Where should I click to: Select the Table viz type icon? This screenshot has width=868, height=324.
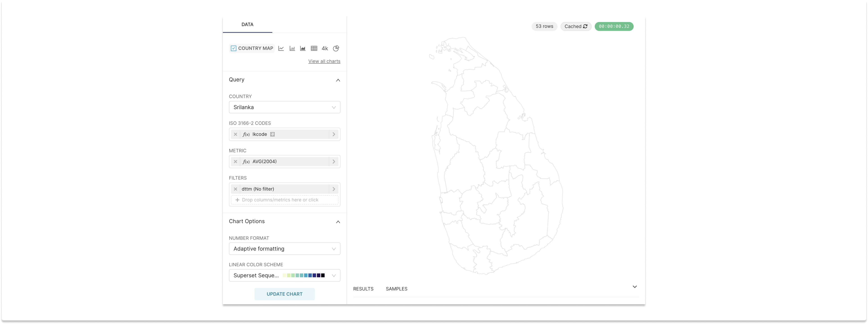pyautogui.click(x=314, y=48)
